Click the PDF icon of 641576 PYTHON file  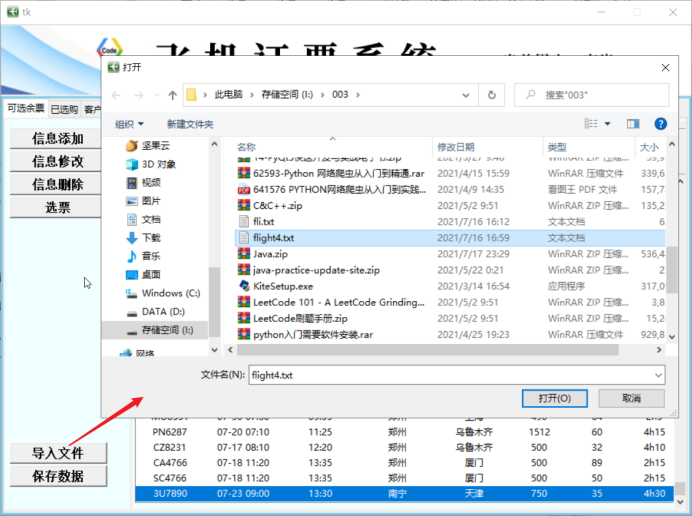pos(244,190)
